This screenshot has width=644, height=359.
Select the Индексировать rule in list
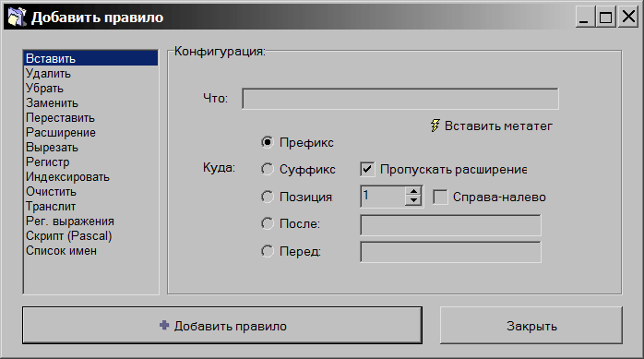[90, 177]
